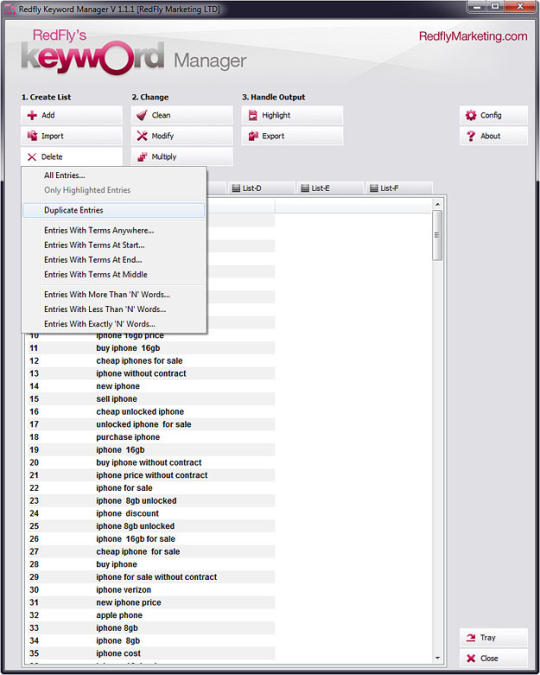
Task: Select row 'iphone discount'
Action: pos(150,513)
